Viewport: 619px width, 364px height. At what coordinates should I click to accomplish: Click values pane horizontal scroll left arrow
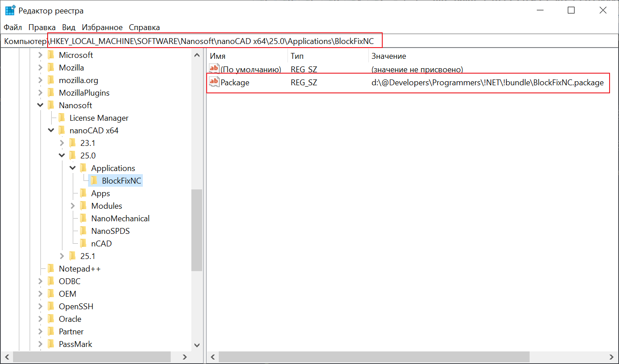pos(212,357)
